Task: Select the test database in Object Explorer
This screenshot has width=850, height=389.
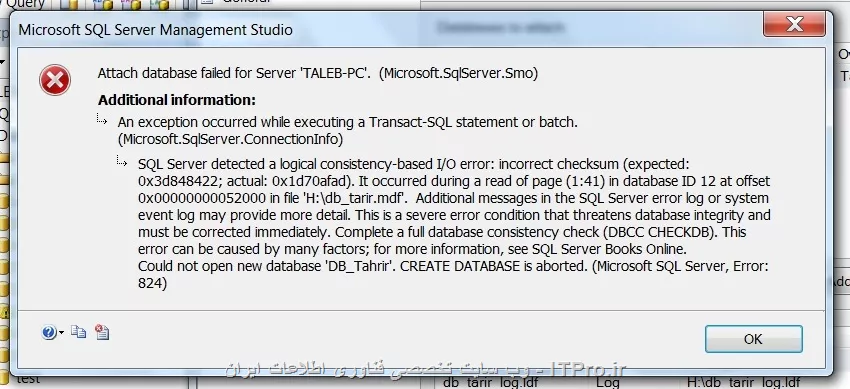Action: (28, 379)
